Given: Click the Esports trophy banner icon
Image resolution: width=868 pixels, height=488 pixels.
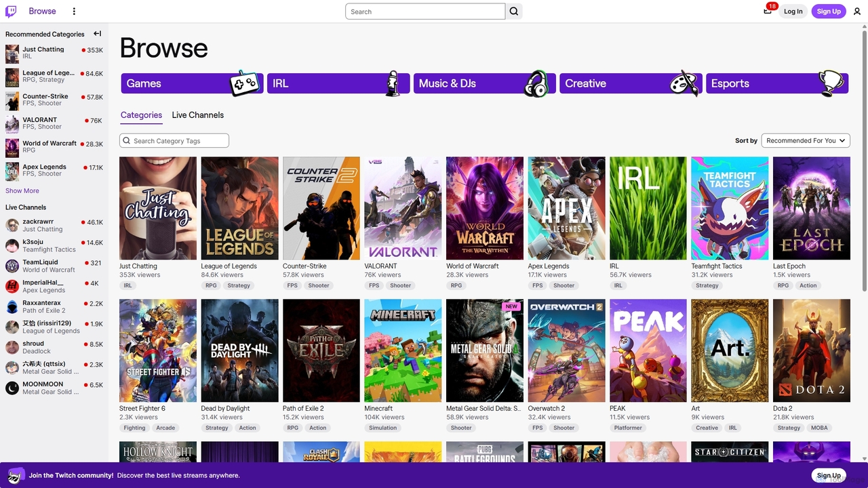Looking at the screenshot, I should pyautogui.click(x=831, y=83).
